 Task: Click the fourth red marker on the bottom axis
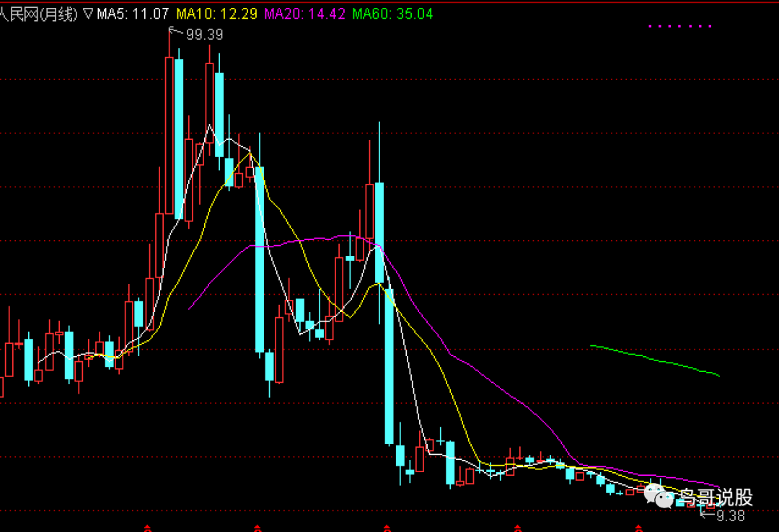(x=517, y=528)
